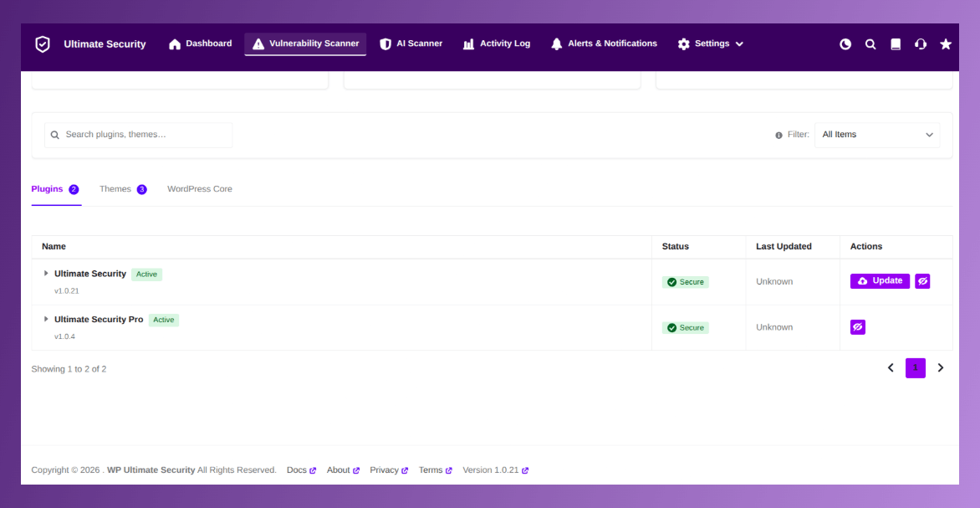Click the support headset icon
The image size is (980, 508).
tap(921, 44)
